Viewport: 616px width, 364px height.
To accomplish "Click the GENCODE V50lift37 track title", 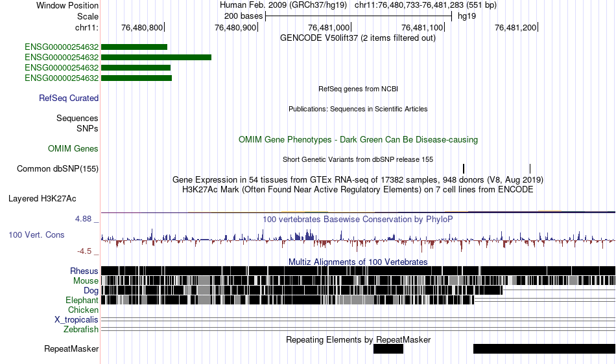I will click(358, 38).
